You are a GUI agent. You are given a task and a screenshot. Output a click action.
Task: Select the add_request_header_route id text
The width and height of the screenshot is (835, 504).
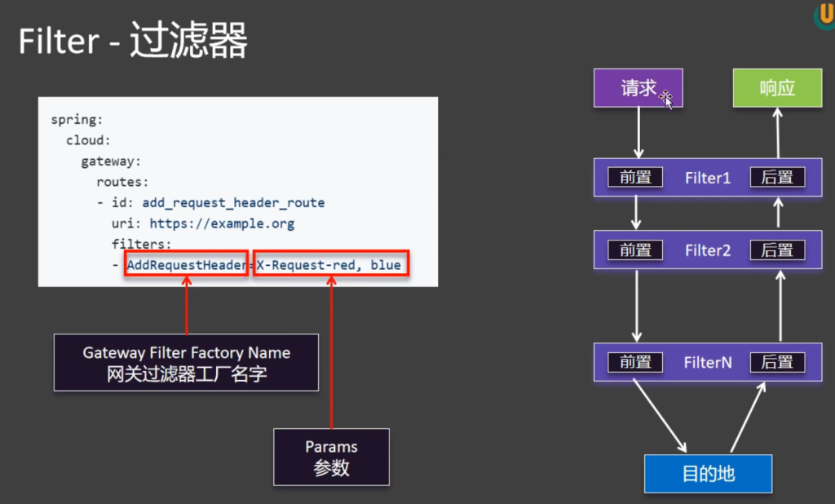(x=233, y=202)
